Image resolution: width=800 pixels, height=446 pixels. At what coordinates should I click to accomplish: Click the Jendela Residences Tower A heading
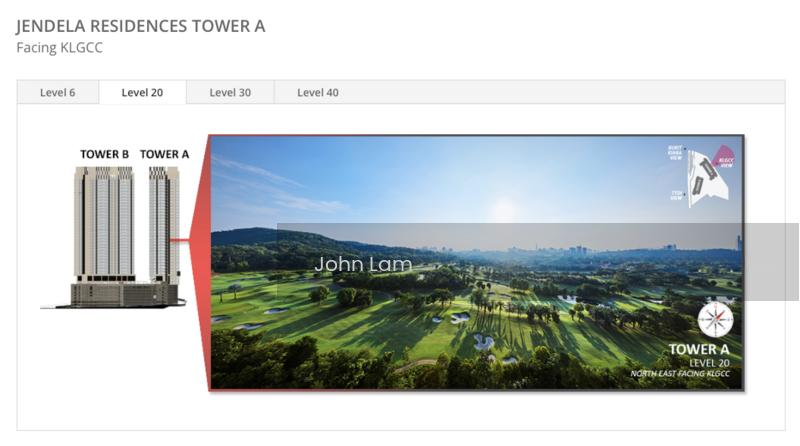[x=141, y=26]
